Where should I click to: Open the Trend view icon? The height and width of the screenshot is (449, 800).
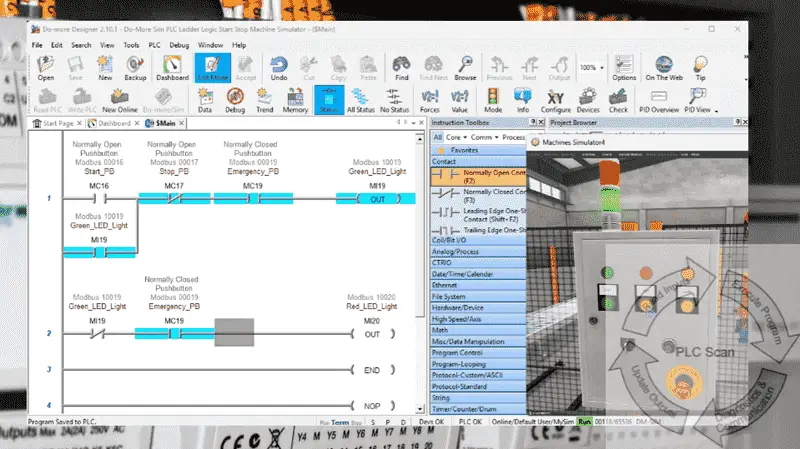(x=264, y=100)
